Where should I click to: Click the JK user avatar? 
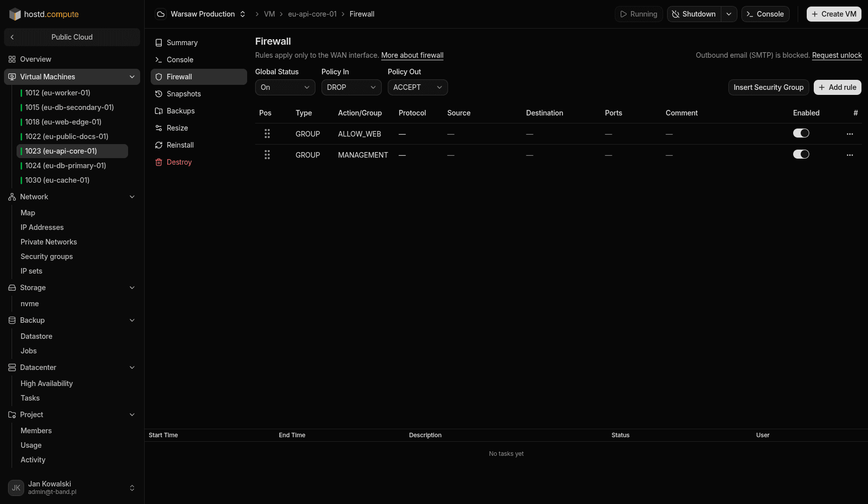point(16,488)
